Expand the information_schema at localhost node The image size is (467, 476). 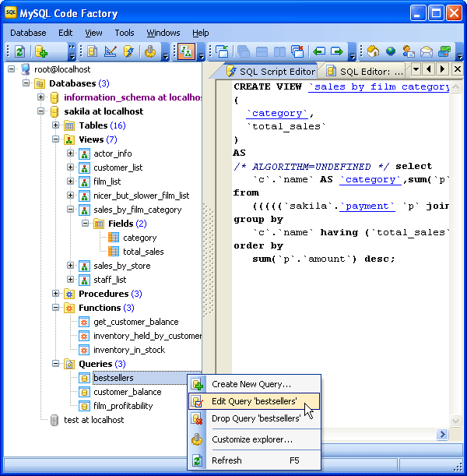(40, 97)
